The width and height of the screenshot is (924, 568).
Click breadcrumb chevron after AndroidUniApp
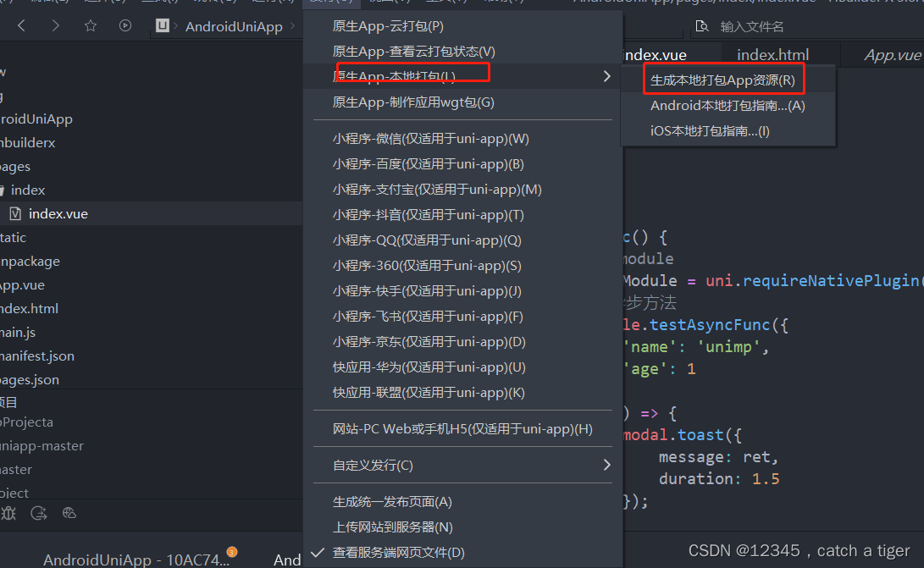[293, 26]
